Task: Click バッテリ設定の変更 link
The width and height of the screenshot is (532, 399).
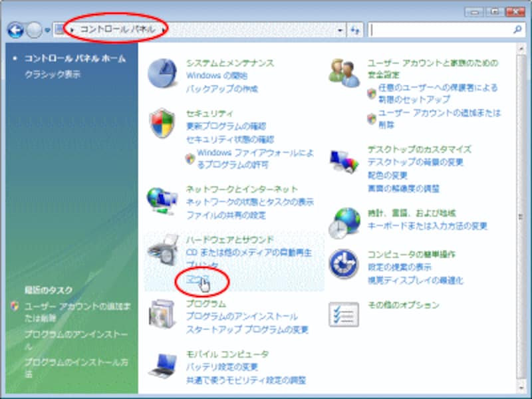Action: tap(222, 367)
